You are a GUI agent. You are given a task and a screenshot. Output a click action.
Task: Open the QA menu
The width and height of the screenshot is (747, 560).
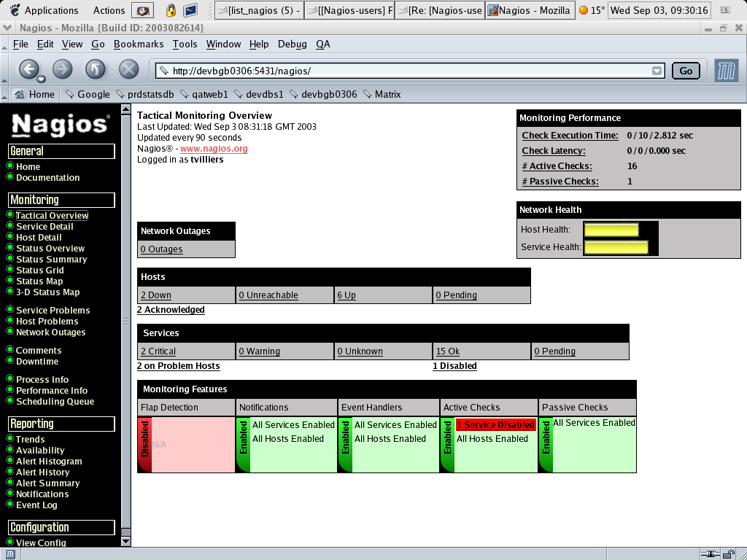pos(323,44)
